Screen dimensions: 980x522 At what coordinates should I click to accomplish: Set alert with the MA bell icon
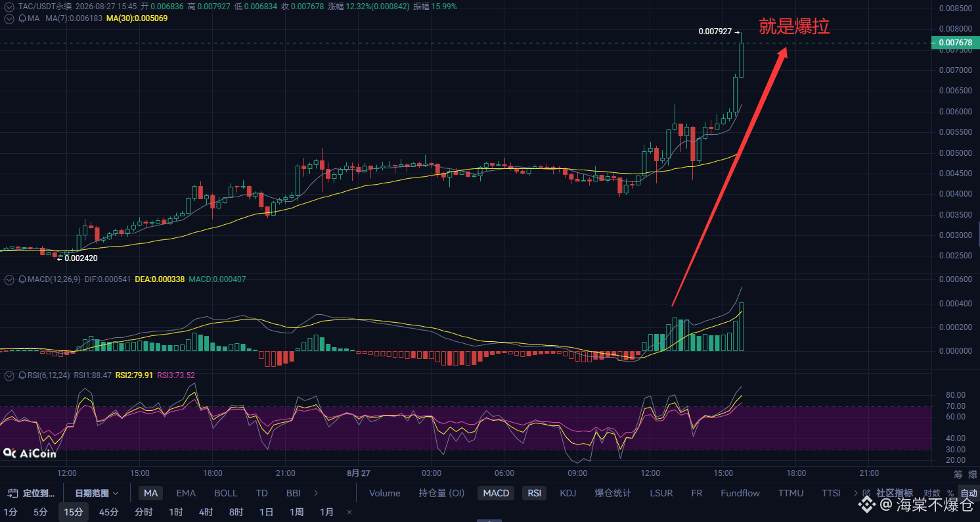[22, 18]
